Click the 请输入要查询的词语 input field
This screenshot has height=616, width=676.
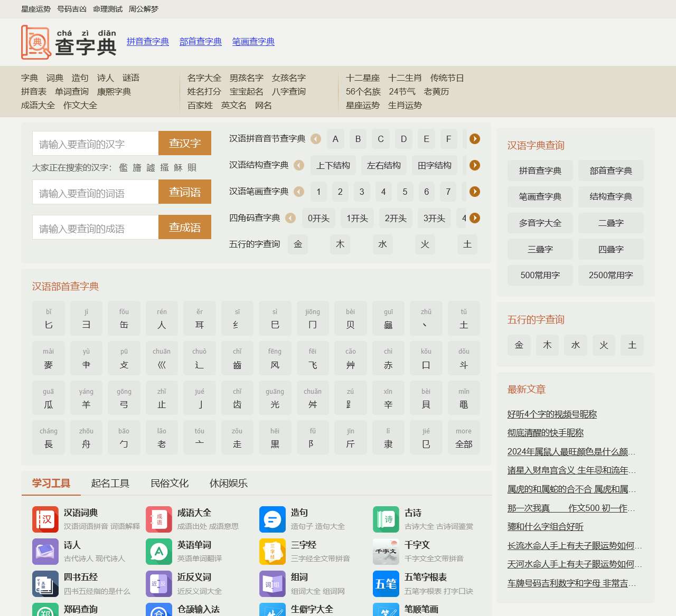click(96, 193)
